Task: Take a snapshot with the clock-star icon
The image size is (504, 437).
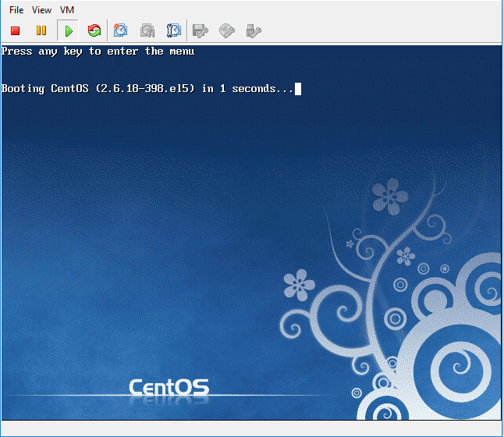Action: (x=120, y=31)
